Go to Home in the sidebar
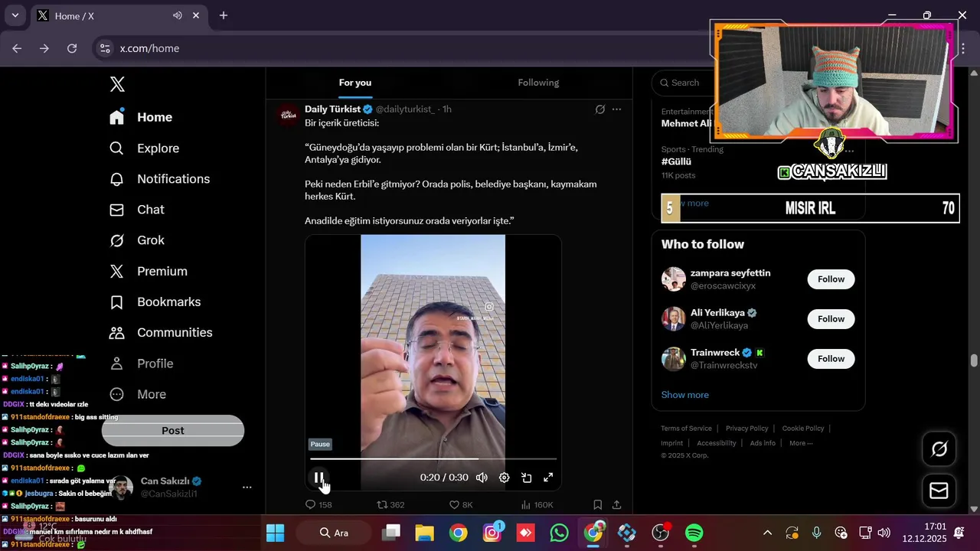980x551 pixels. pyautogui.click(x=141, y=117)
